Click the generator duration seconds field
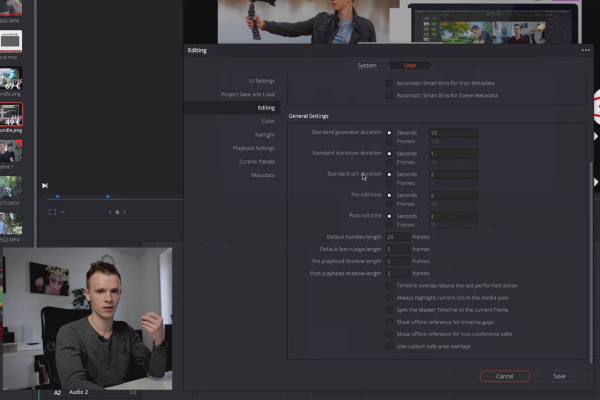The image size is (600, 400). click(453, 133)
